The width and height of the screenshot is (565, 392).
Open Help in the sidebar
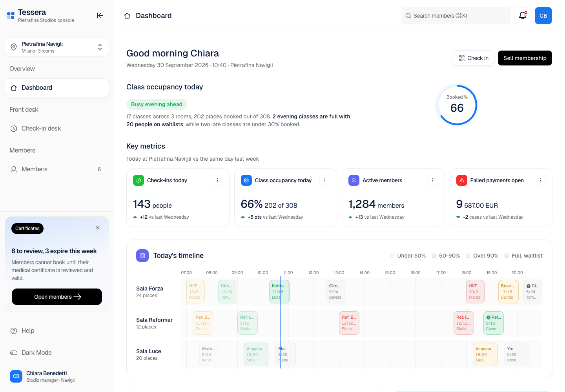click(57, 331)
